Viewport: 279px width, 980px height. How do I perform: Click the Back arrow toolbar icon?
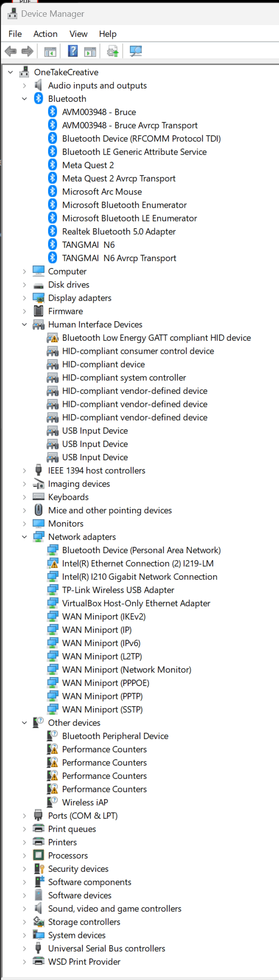(x=10, y=51)
